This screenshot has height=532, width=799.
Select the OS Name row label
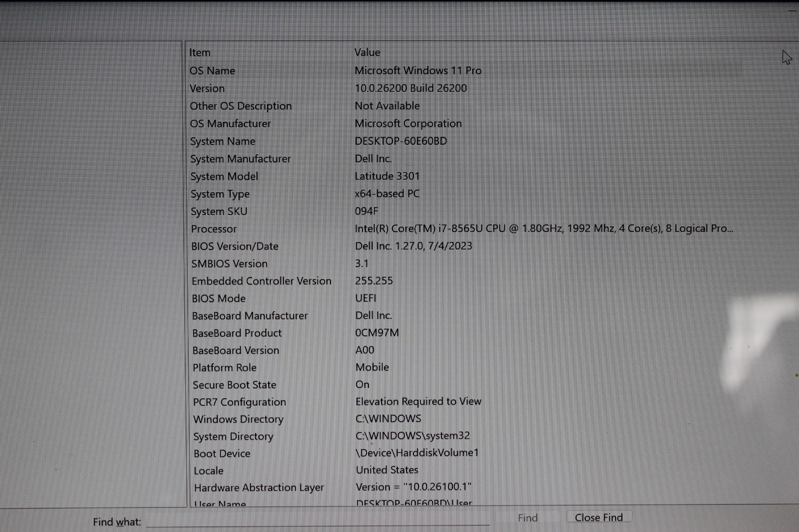[212, 71]
